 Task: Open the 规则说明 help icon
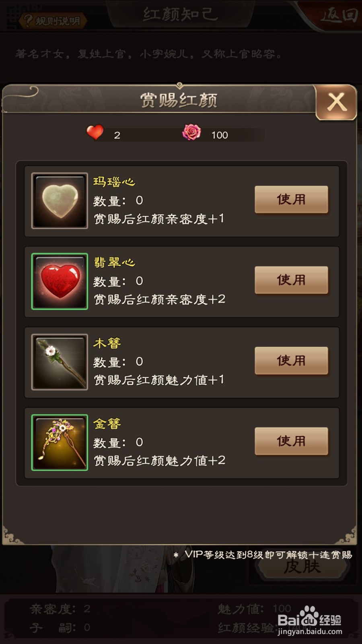pos(53,21)
